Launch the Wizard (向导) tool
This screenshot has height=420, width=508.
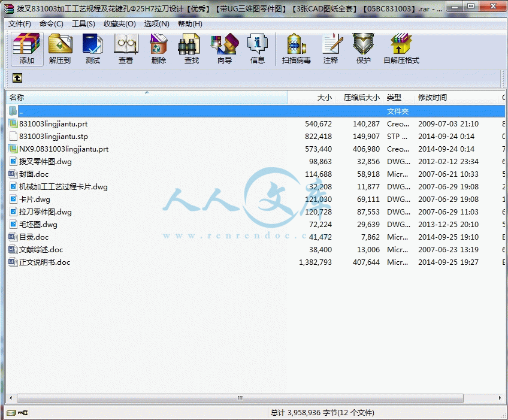[225, 49]
